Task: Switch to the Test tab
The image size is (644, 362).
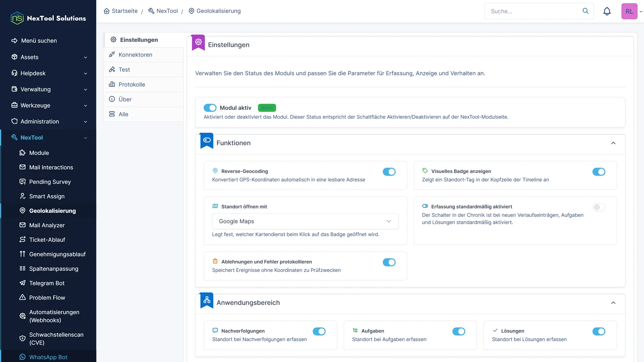Action: (x=144, y=70)
